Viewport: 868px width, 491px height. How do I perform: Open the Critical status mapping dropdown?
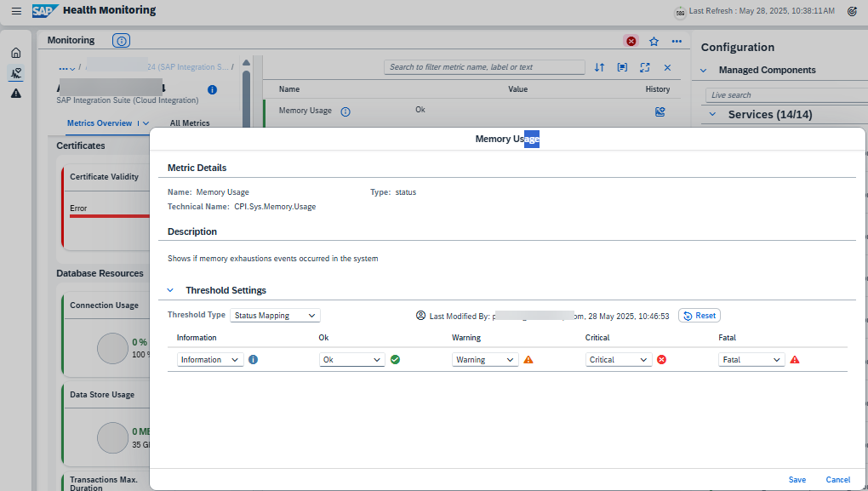619,360
